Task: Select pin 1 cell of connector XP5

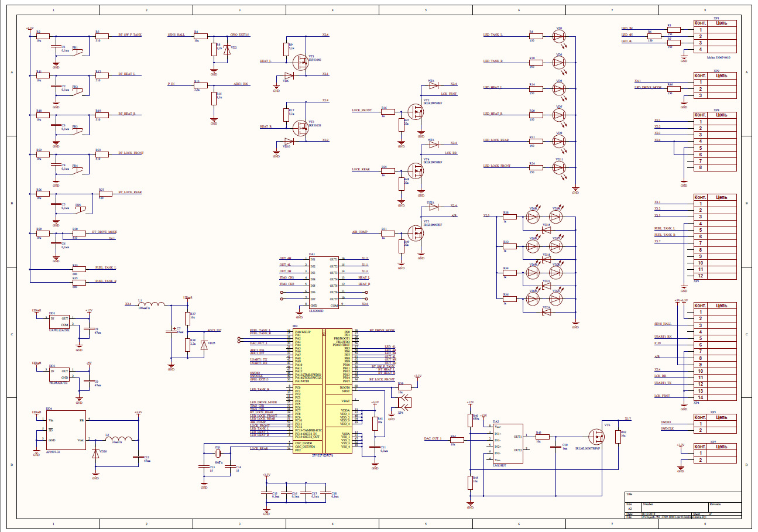Action: (x=700, y=424)
